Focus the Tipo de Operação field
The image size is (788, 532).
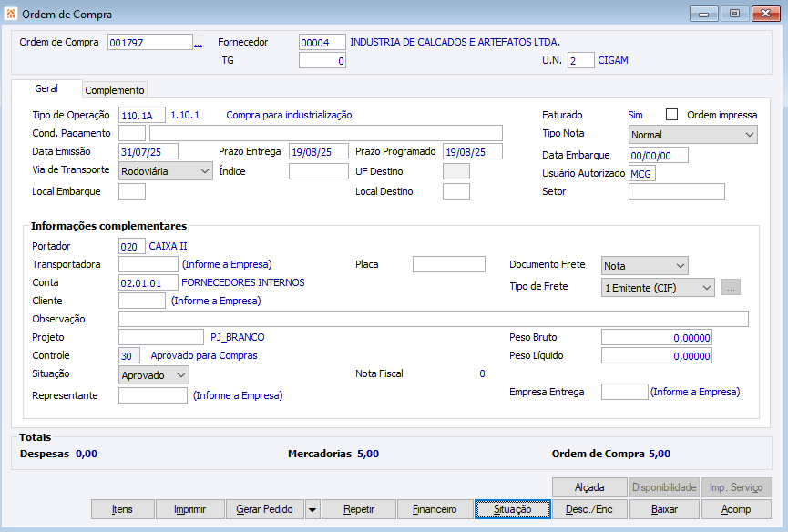142,115
